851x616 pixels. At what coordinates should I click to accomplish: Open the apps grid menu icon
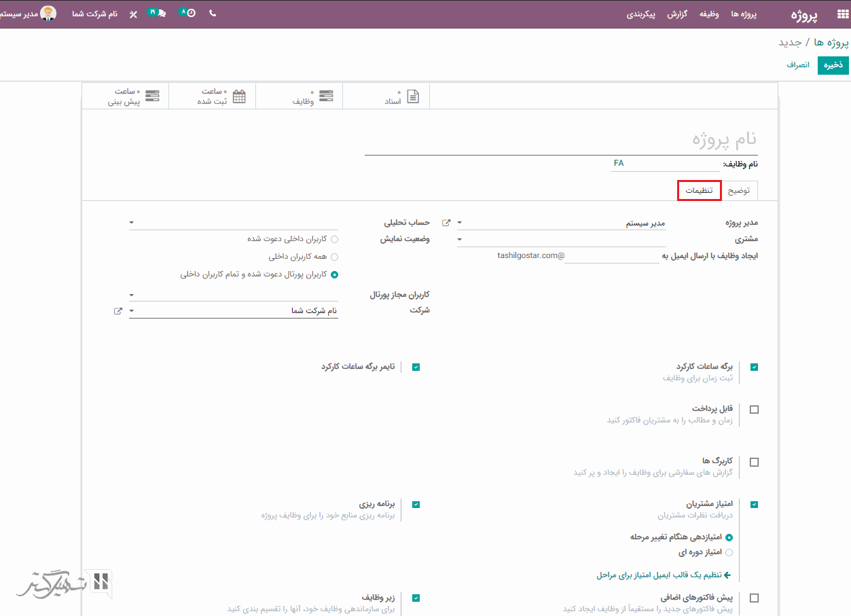[800, 14]
